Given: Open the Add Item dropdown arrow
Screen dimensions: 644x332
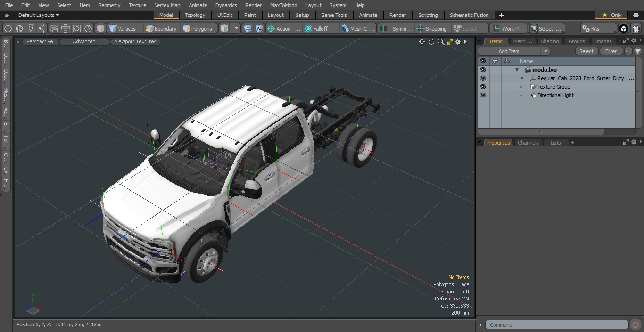Looking at the screenshot, I should point(545,51).
